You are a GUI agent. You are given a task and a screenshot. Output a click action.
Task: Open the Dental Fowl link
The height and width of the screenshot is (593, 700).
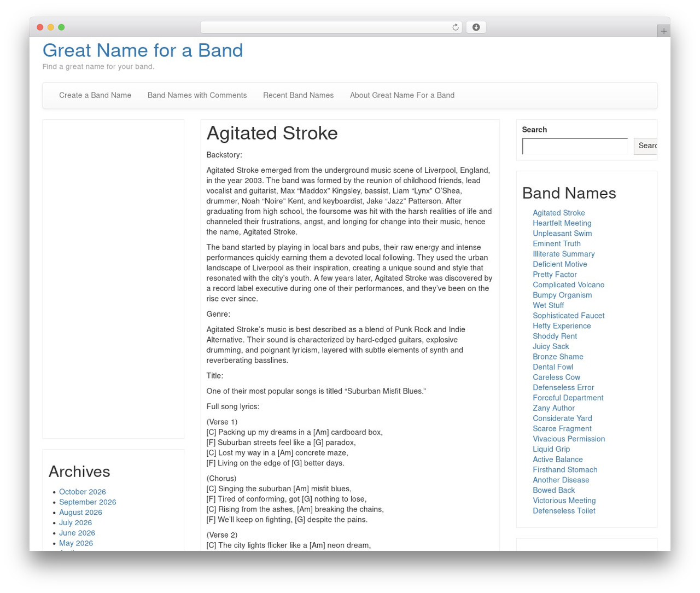point(553,367)
